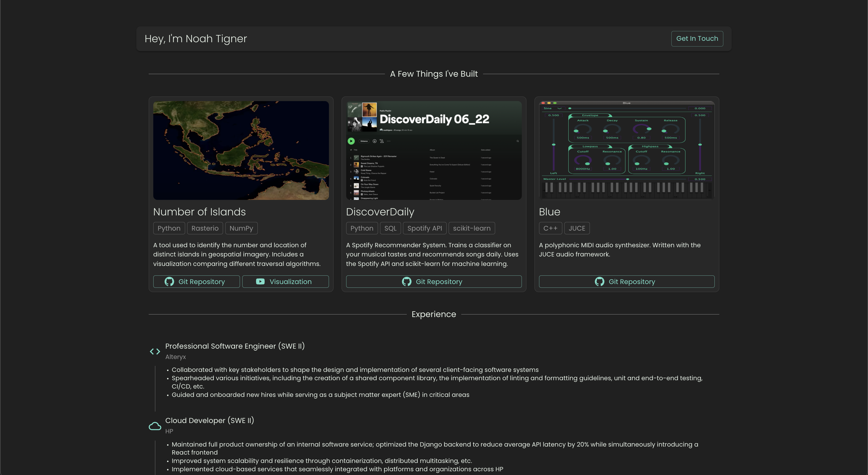Click the SQL tag
868x475 pixels.
[x=390, y=228]
